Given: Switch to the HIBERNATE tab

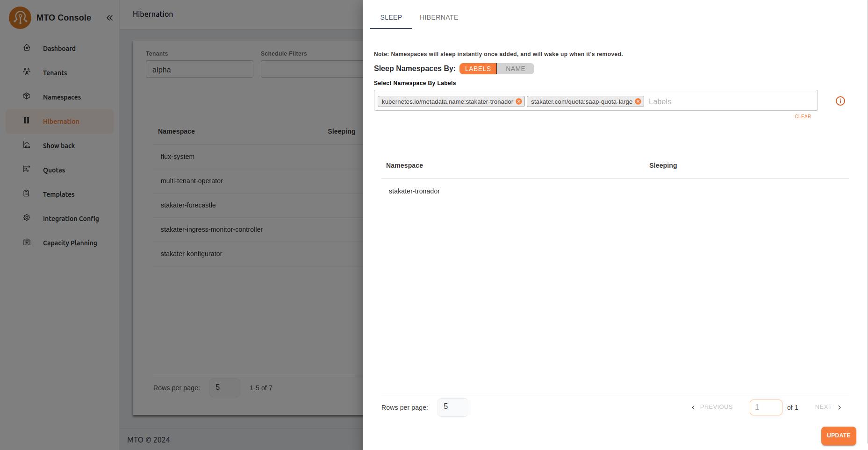Looking at the screenshot, I should 438,17.
